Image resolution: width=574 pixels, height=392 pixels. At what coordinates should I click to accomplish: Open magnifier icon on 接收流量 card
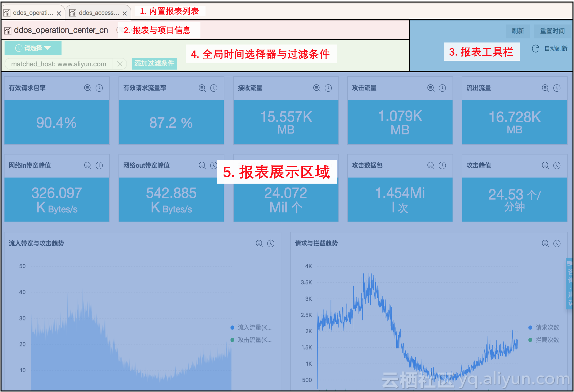tap(317, 88)
